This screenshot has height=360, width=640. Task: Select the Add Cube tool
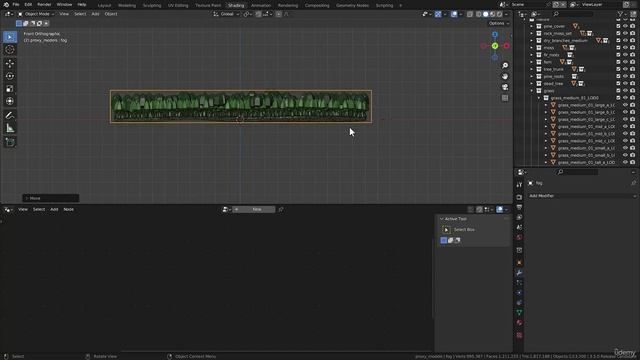[10, 142]
